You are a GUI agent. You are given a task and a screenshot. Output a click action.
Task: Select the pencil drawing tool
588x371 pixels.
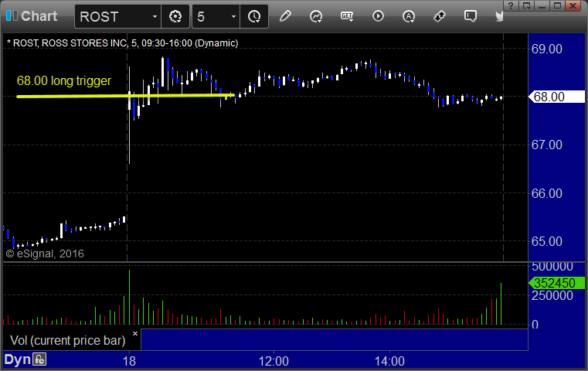click(285, 16)
